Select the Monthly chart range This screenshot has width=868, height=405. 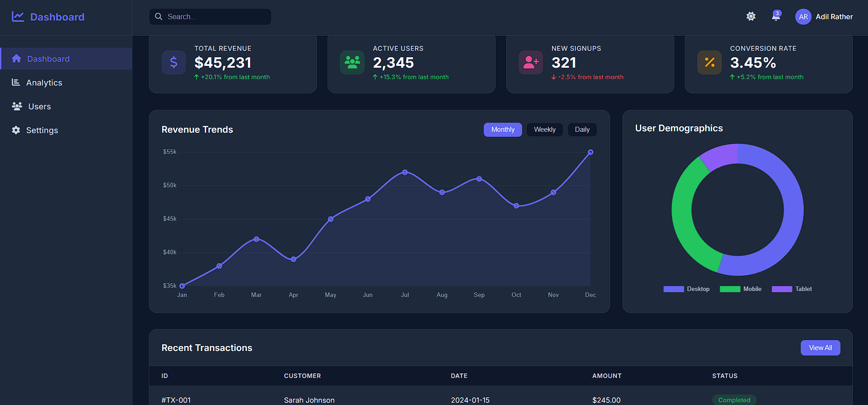click(503, 130)
